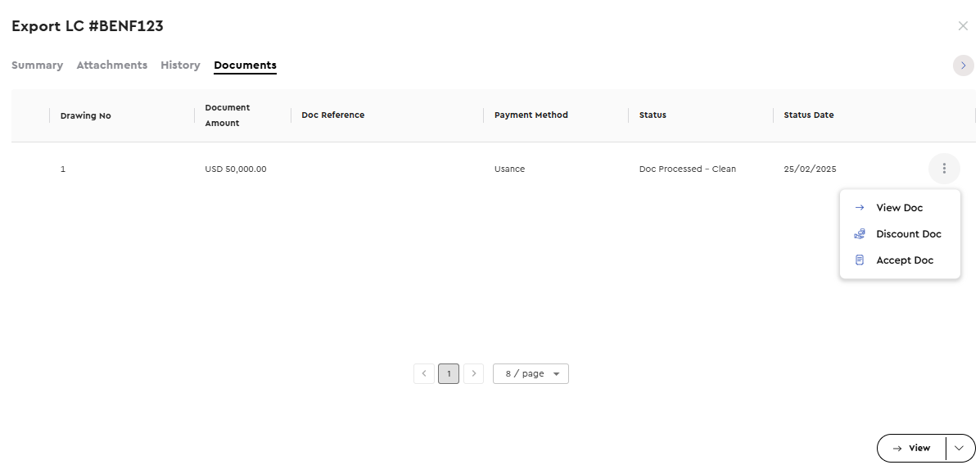Click the round right-chevron tab scroll icon
980x465 pixels.
click(x=963, y=65)
